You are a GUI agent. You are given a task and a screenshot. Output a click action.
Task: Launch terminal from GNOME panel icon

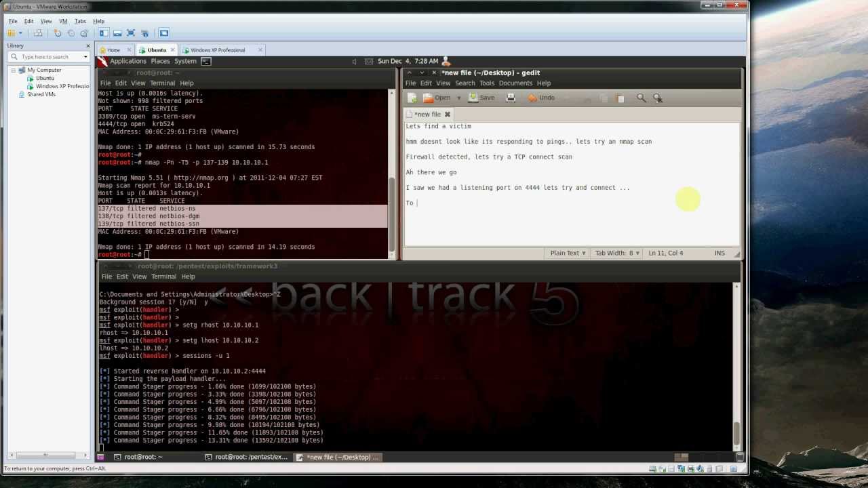tap(206, 61)
